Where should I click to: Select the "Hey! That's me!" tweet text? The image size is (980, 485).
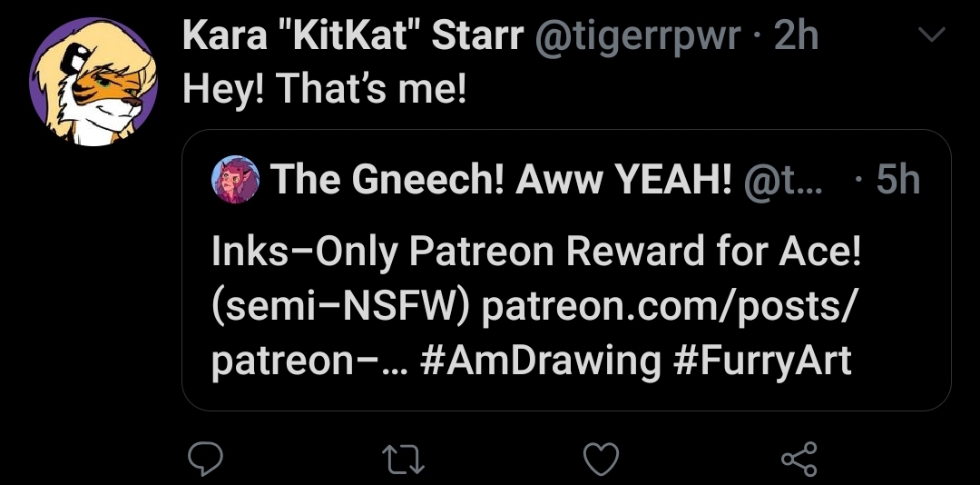pos(324,89)
